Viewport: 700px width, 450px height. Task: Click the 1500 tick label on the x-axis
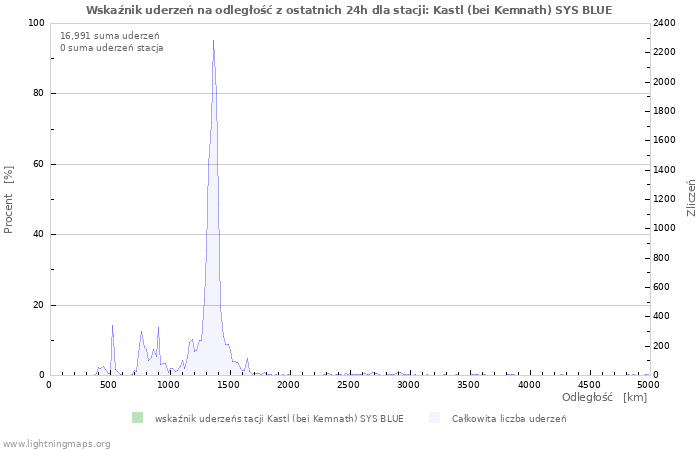pyautogui.click(x=229, y=385)
